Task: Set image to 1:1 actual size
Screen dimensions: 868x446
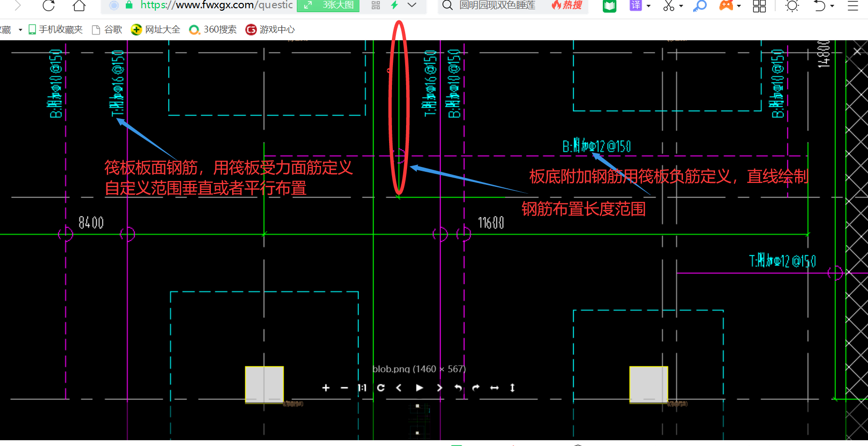Action: pyautogui.click(x=362, y=388)
